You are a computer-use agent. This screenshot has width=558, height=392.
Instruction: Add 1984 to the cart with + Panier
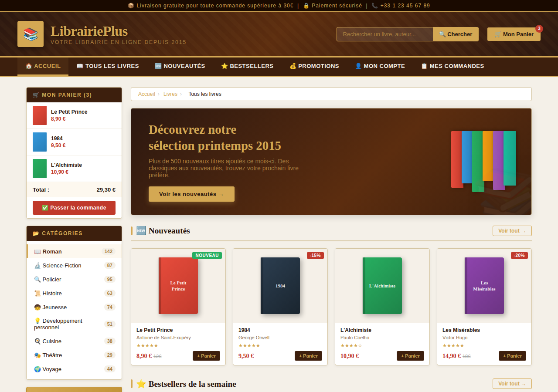(308, 356)
